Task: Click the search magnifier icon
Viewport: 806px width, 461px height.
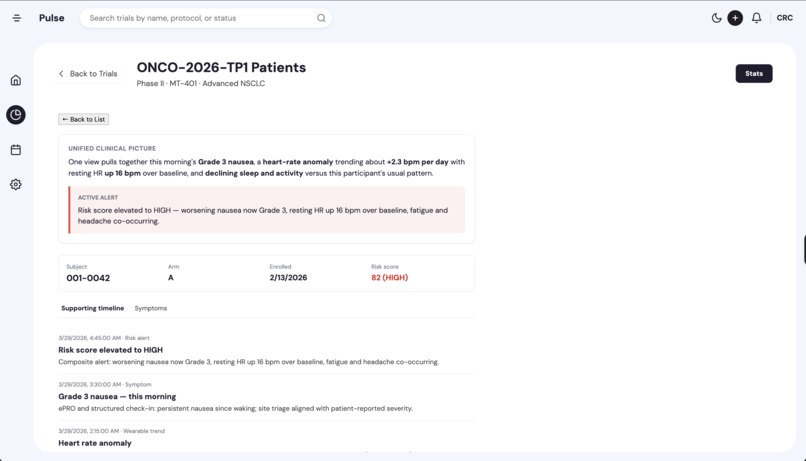Action: pos(321,18)
